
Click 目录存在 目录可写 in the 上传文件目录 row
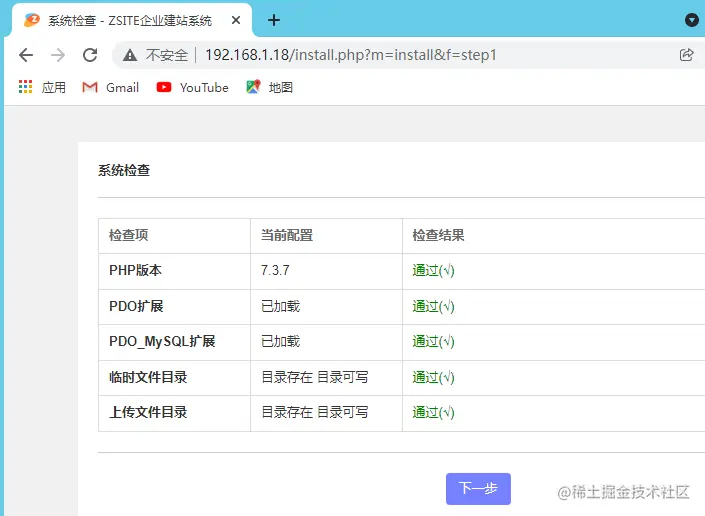[x=315, y=412]
